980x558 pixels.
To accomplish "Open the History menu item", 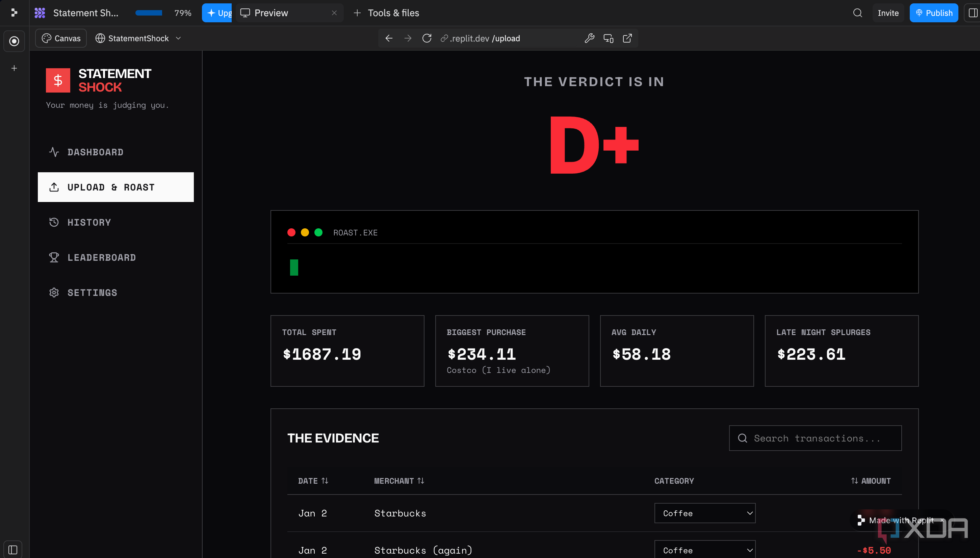I will click(116, 222).
